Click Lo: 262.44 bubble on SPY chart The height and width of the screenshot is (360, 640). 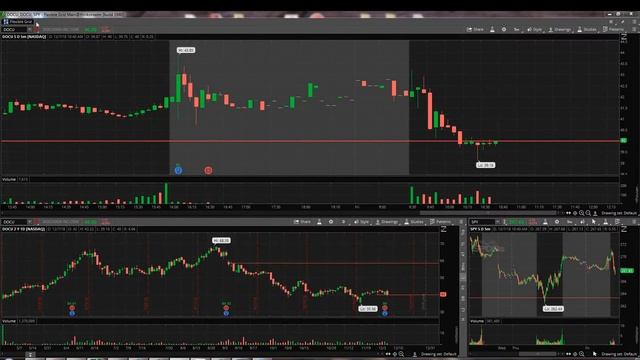coord(553,309)
